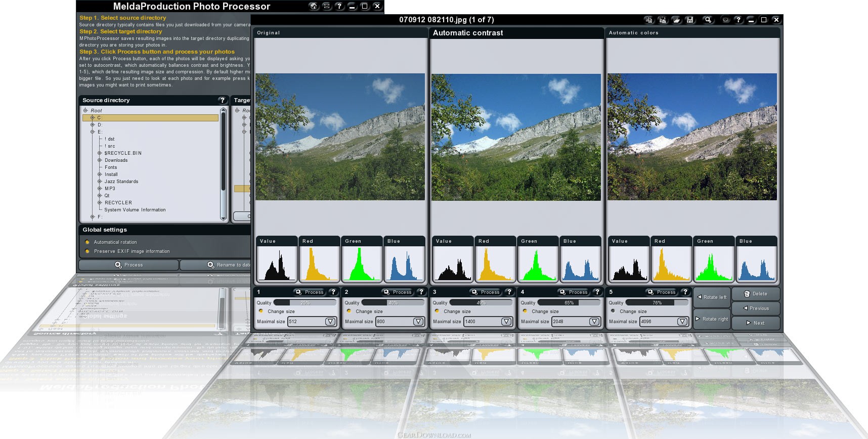Click the main Process button under Global settings
Screen dimensions: 868x439
[x=128, y=265]
